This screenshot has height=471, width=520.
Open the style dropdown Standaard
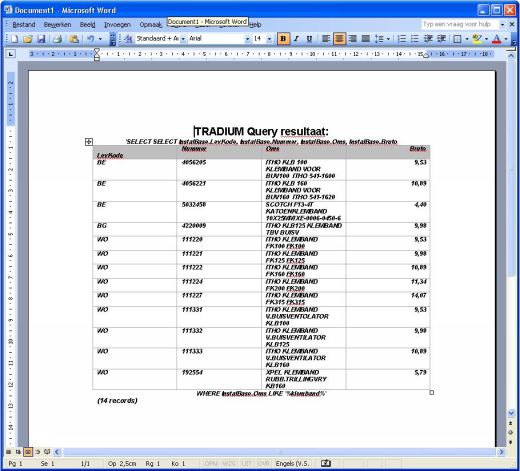pyautogui.click(x=183, y=39)
